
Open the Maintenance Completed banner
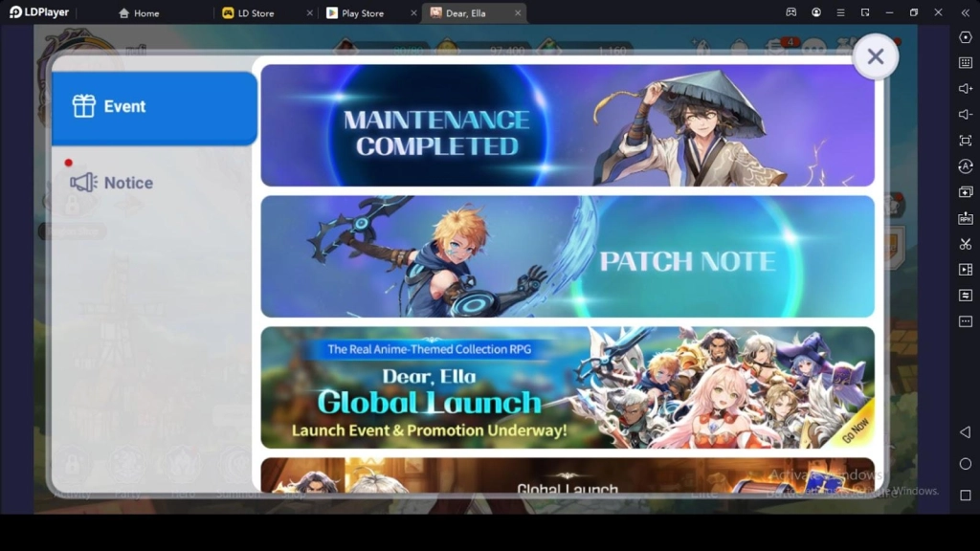point(567,125)
